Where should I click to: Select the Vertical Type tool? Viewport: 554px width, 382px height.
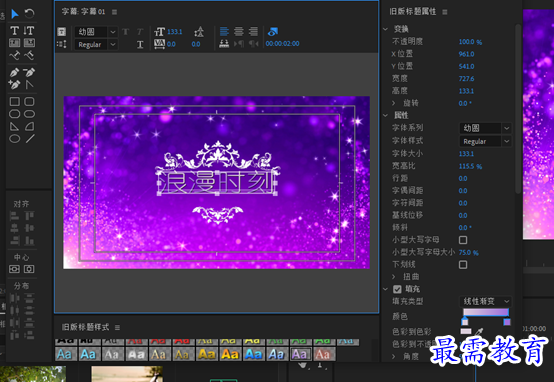point(29,30)
